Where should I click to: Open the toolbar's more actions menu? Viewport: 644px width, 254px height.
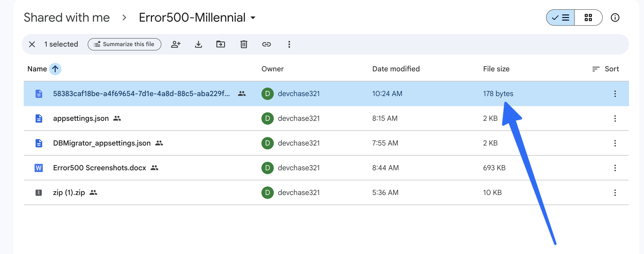[289, 44]
